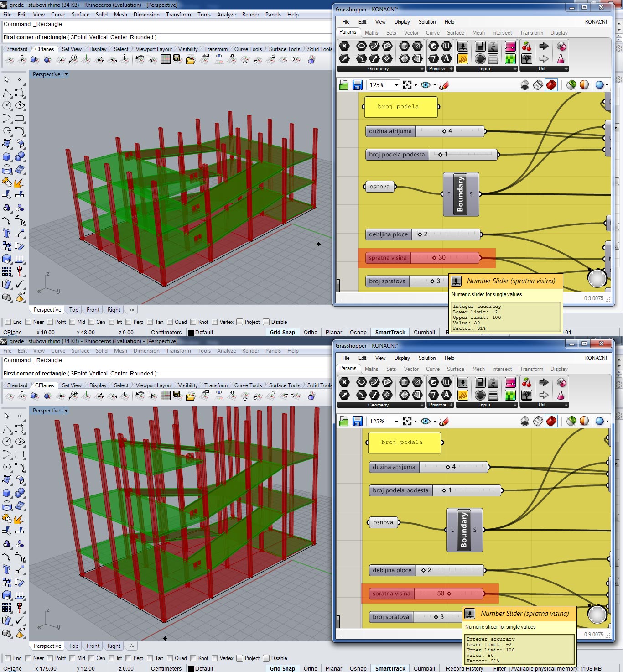623x672 pixels.
Task: Open the 125% zoom dropdown in lower Grasshopper
Action: click(x=396, y=421)
